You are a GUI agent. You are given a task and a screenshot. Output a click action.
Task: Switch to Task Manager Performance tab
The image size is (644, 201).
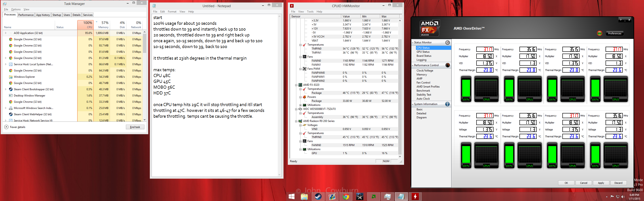[26, 15]
